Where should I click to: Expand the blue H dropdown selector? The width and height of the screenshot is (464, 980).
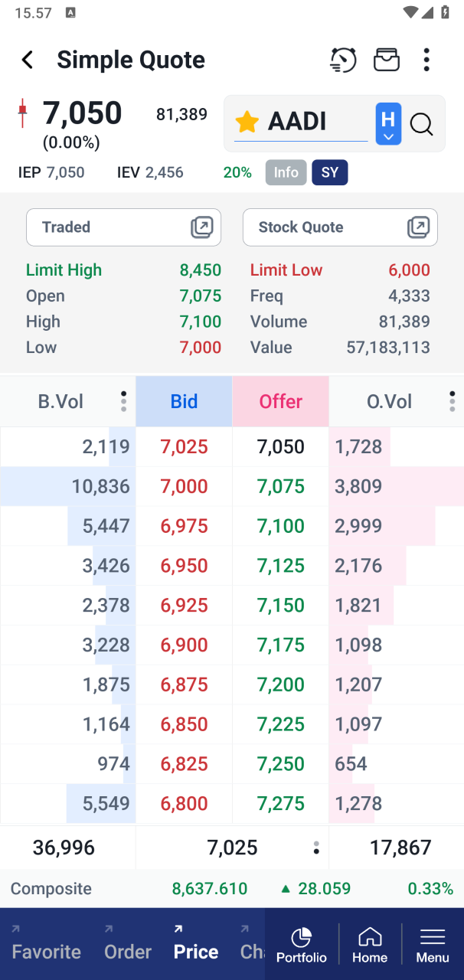[388, 123]
